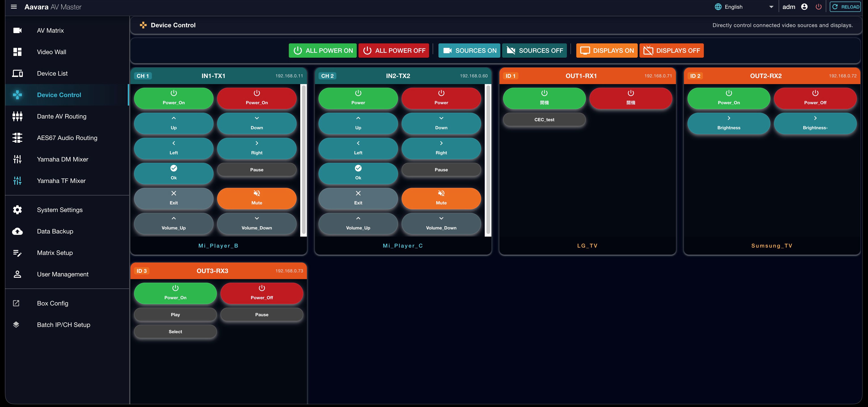868x407 pixels.
Task: Turn SOURCES OFF
Action: (535, 51)
